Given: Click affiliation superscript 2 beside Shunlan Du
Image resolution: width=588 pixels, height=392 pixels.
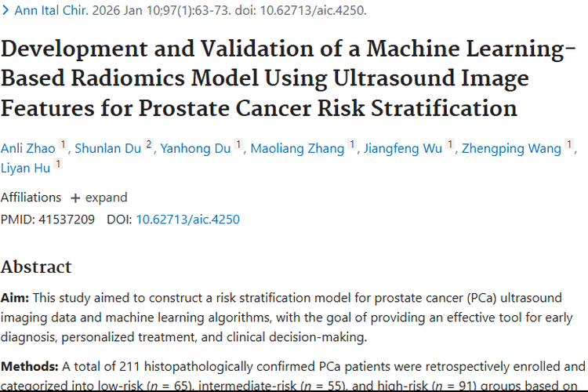Looking at the screenshot, I should point(149,145).
